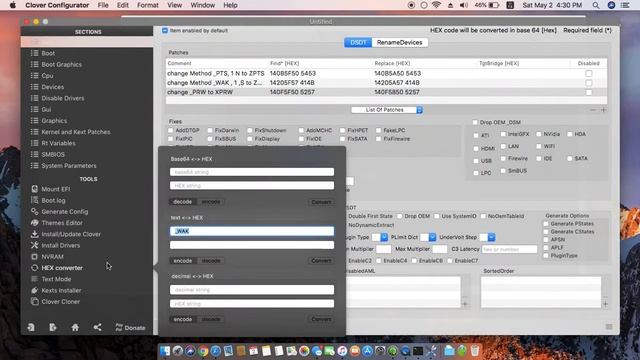Switch to the DSDT tab

(358, 42)
